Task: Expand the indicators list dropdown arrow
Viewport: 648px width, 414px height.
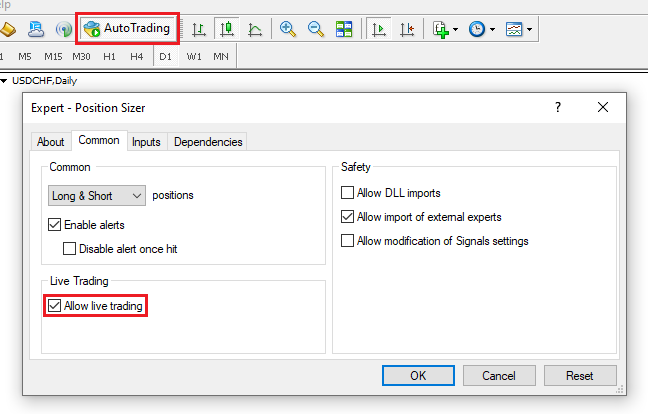Action: click(456, 30)
